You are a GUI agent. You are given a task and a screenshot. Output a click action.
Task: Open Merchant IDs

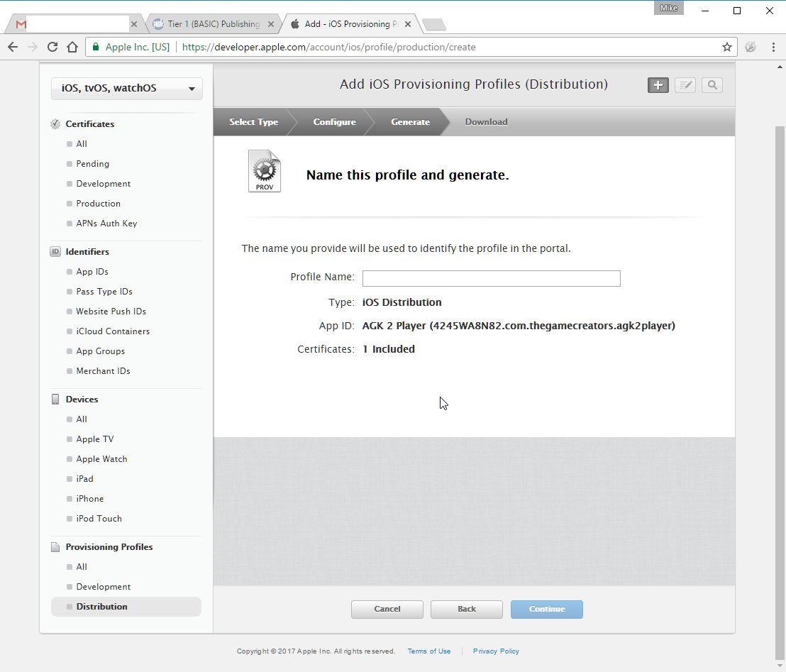point(104,371)
